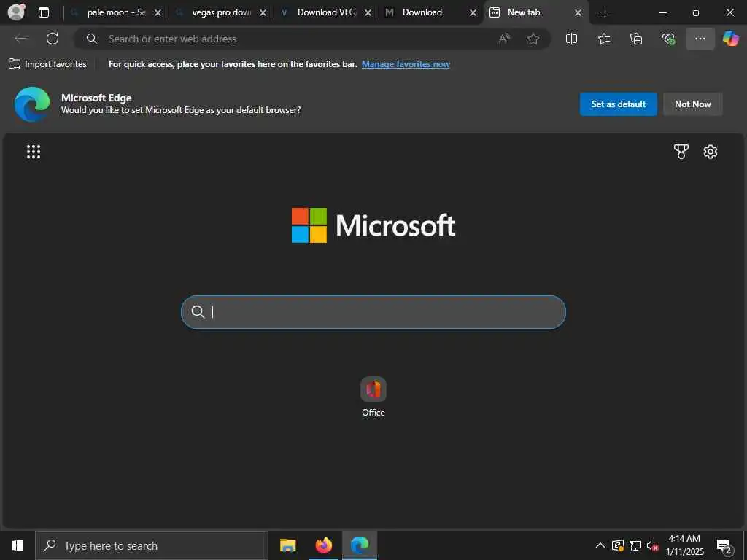
Task: Launch Copilot from toolbar
Action: tap(730, 39)
